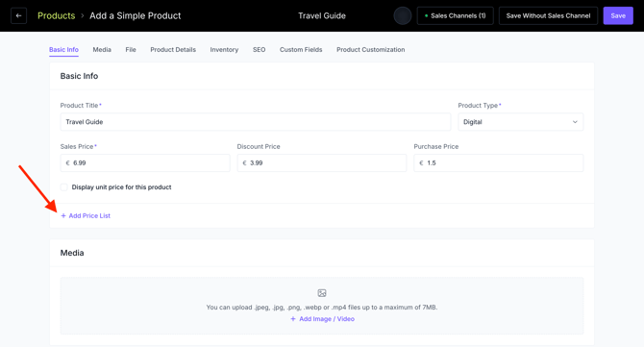Select the Product Customization tab

[370, 49]
